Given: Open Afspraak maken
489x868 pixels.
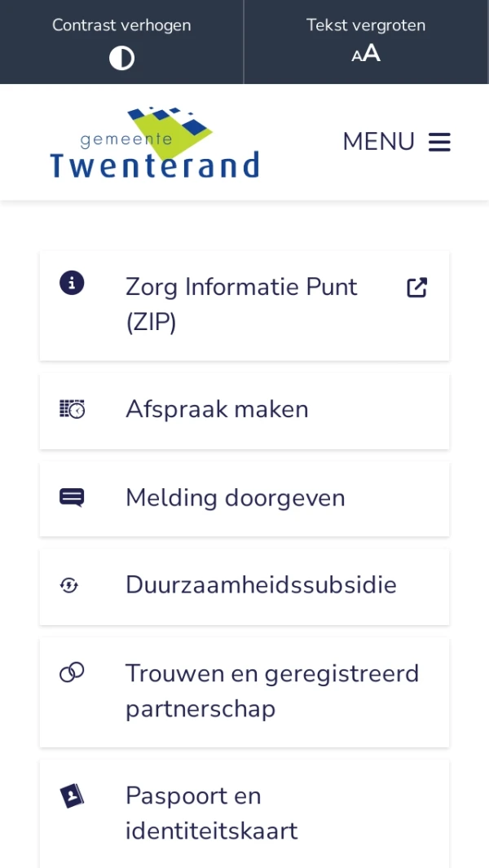Looking at the screenshot, I should coord(217,410).
